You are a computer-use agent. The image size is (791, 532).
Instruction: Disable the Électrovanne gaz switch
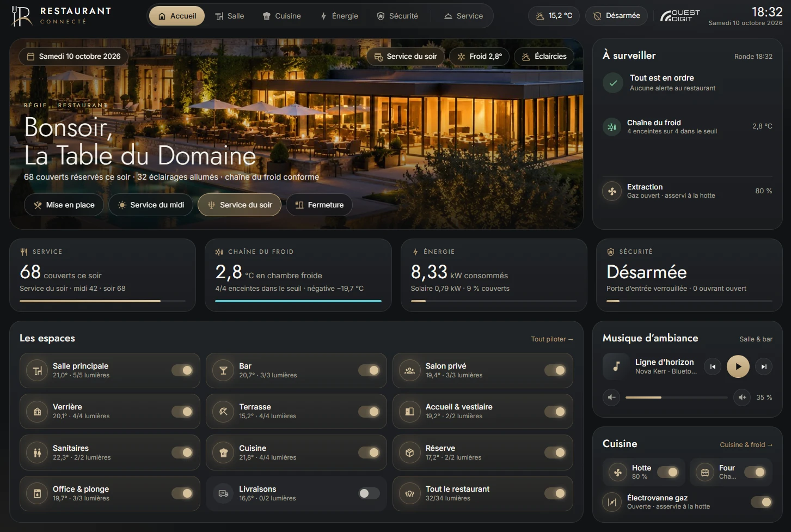tap(761, 502)
